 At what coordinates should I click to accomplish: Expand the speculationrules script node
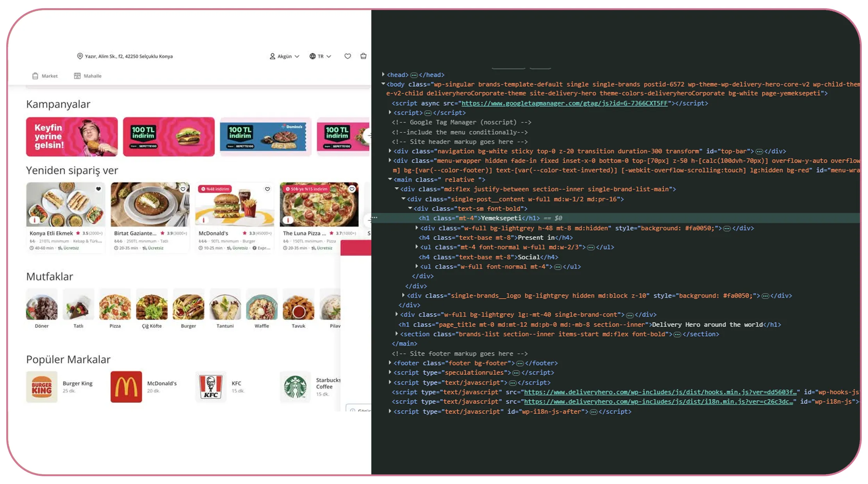click(390, 372)
